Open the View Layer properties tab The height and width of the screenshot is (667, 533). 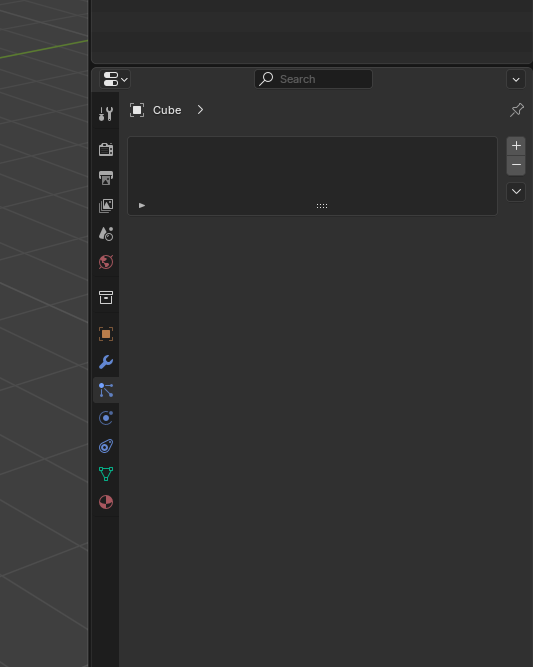tap(106, 205)
